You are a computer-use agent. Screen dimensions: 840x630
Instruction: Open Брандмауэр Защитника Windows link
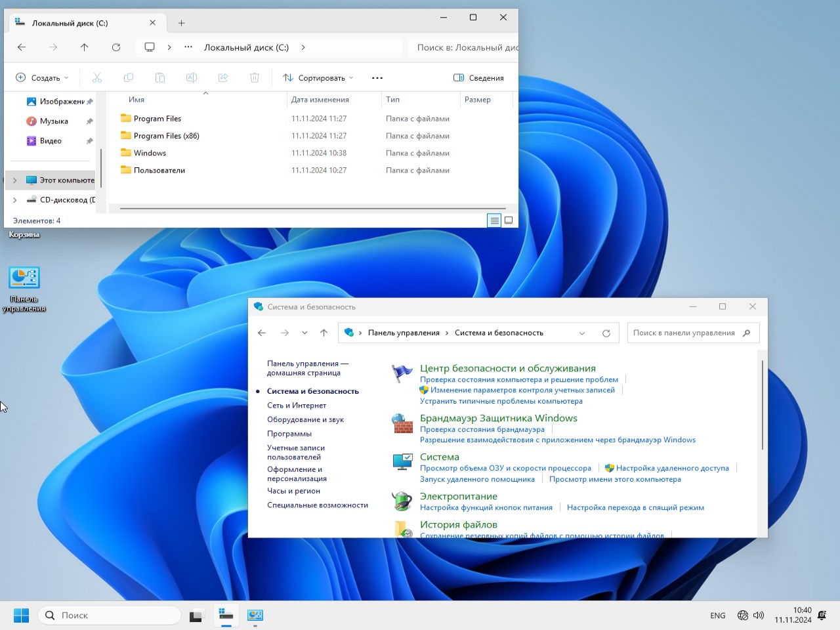pyautogui.click(x=499, y=418)
